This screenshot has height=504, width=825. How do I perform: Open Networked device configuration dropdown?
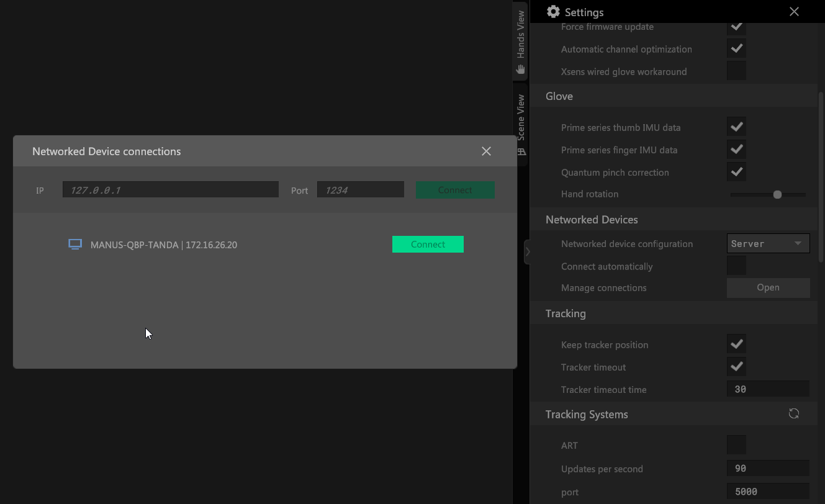[768, 244]
